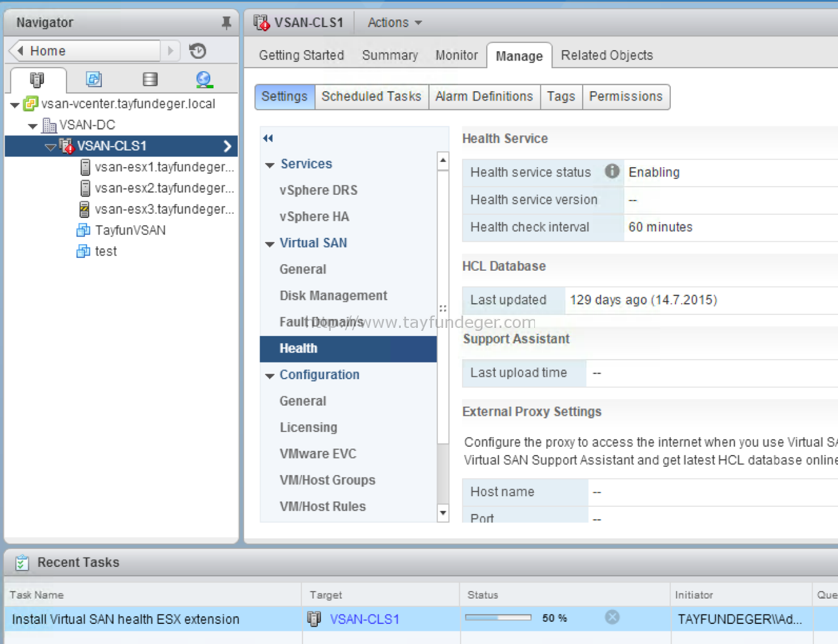The image size is (838, 644).
Task: Open the VSAN-CLS1 right chevron
Action: click(228, 146)
